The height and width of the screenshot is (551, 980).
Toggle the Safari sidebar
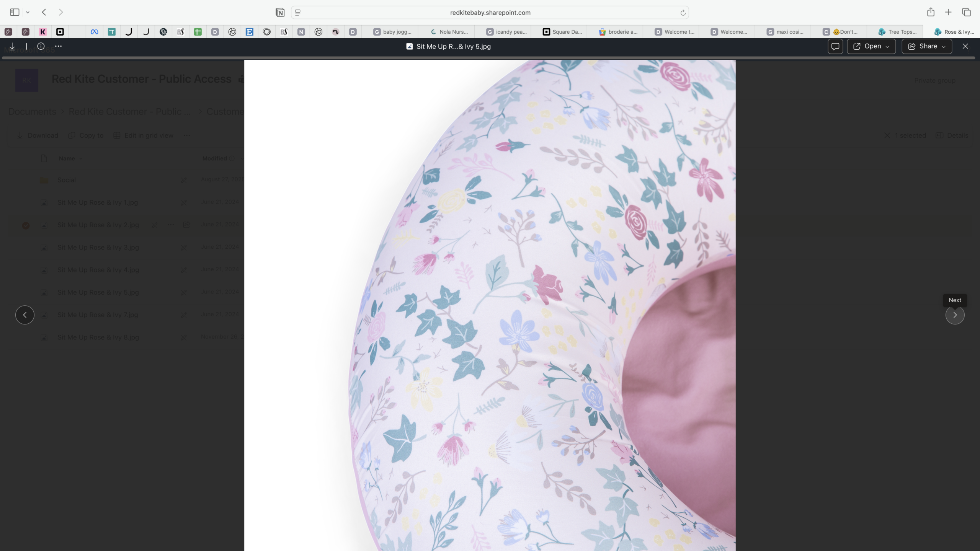click(15, 12)
